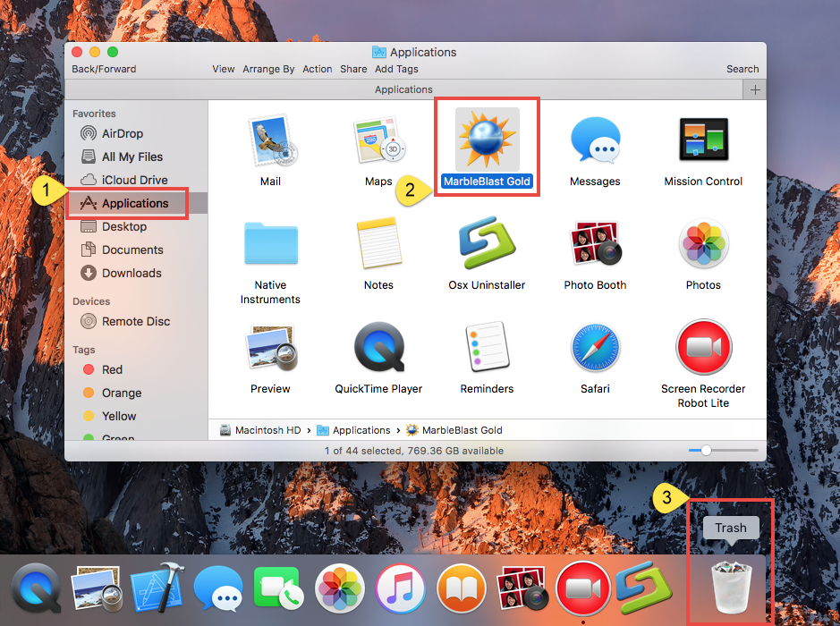Select the Osx Uninstaller icon
Image resolution: width=840 pixels, height=626 pixels.
click(x=487, y=243)
